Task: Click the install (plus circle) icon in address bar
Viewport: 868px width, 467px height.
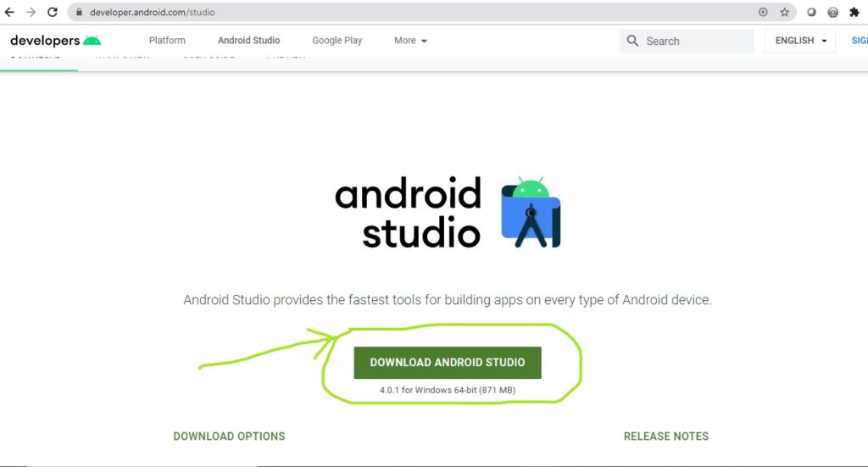Action: click(x=763, y=12)
